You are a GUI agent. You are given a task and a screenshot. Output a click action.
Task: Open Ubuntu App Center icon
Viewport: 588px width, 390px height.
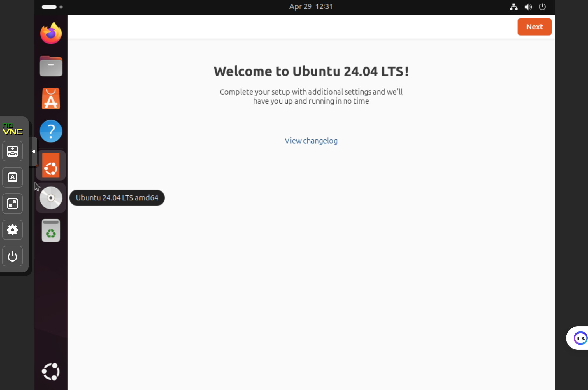tap(51, 99)
